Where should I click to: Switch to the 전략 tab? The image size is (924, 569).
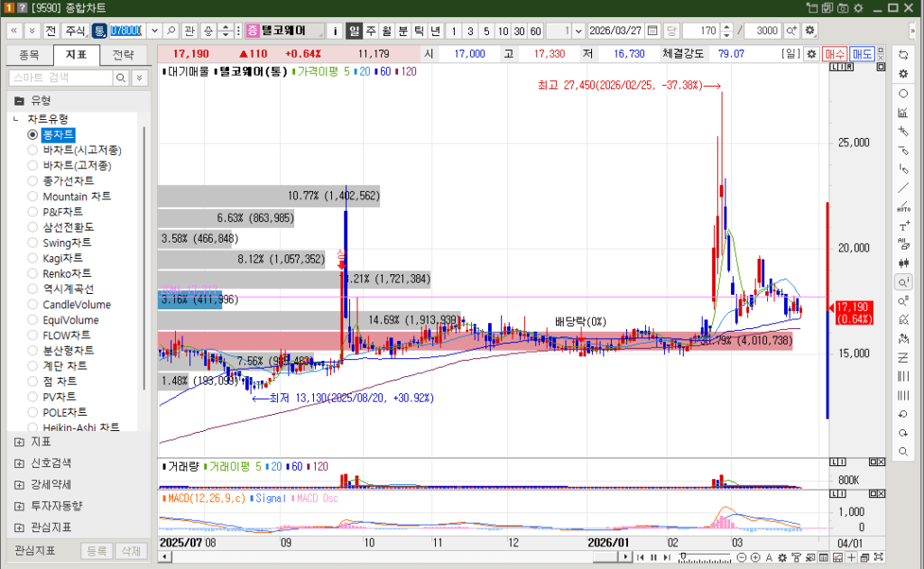pyautogui.click(x=123, y=54)
